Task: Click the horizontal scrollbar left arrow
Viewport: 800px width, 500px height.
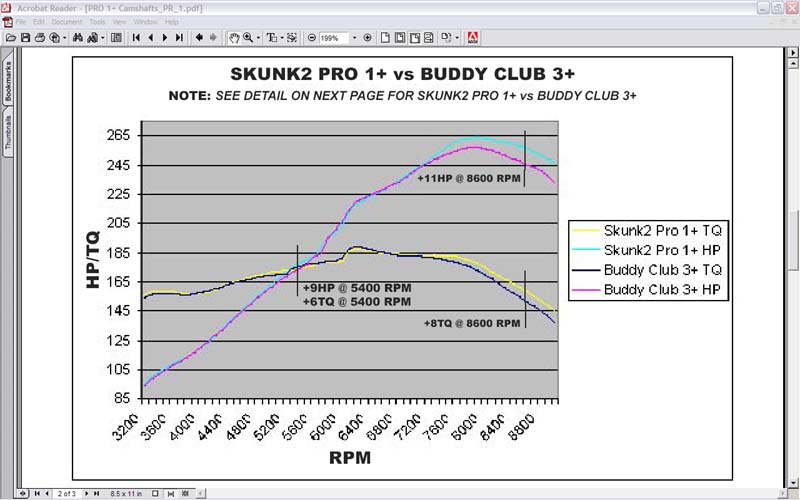Action: click(201, 493)
